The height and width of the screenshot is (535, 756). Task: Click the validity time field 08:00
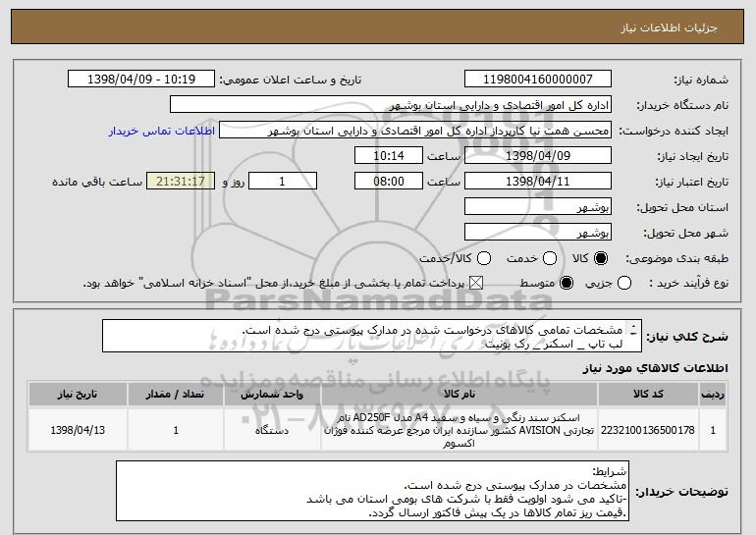coord(389,182)
